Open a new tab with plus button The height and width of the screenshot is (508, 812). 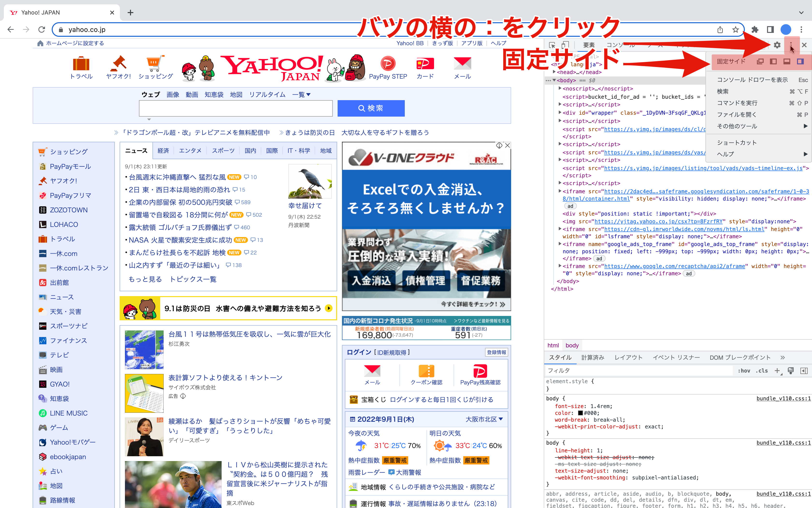tap(130, 12)
